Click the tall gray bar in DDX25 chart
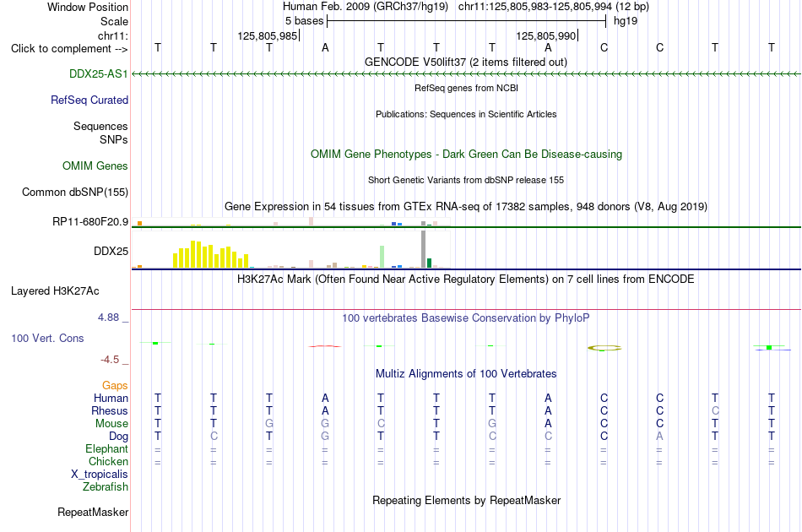This screenshot has width=802, height=532. (x=424, y=249)
